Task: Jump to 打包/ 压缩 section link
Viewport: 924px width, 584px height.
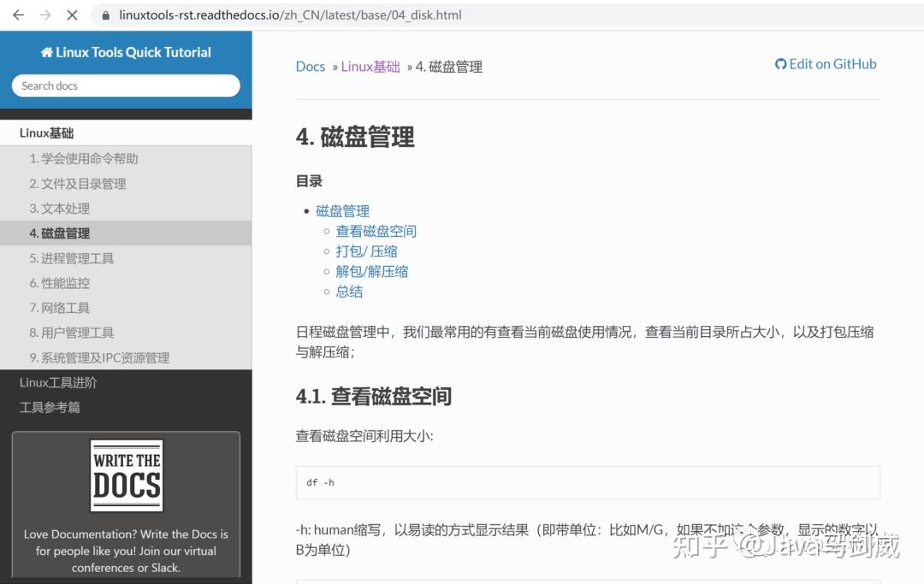Action: point(366,251)
